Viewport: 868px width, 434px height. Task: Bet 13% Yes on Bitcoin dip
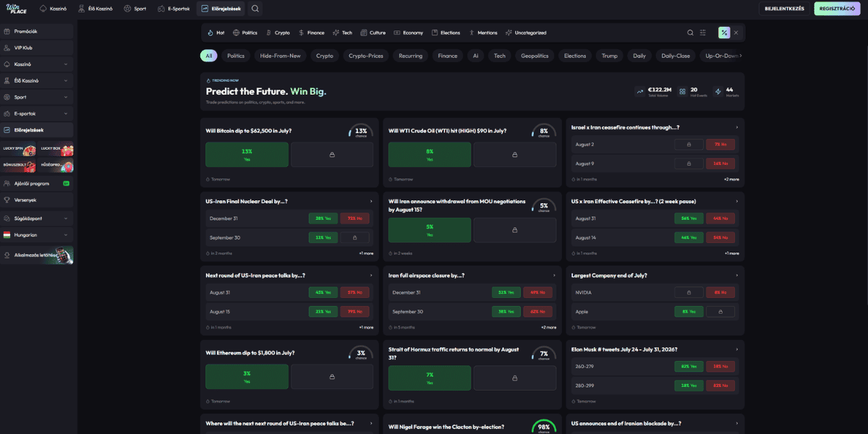pyautogui.click(x=247, y=154)
